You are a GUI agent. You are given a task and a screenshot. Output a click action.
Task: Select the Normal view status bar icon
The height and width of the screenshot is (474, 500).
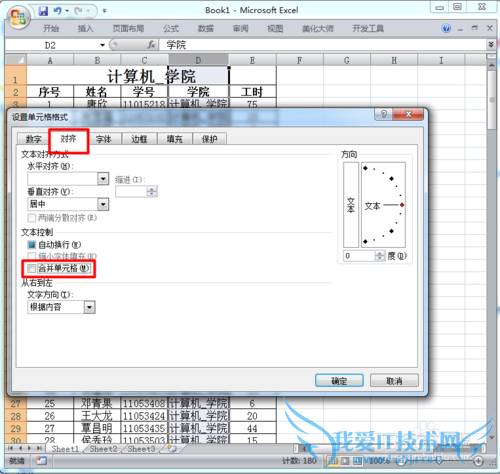(x=333, y=461)
